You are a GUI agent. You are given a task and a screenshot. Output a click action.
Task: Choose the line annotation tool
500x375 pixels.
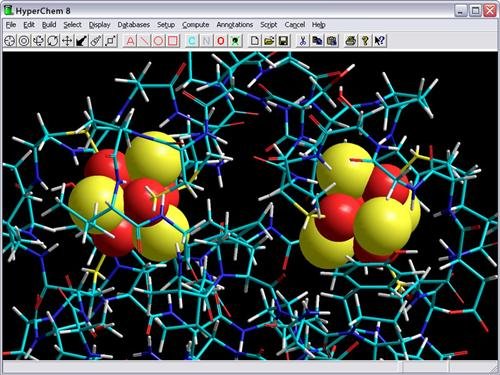[144, 41]
